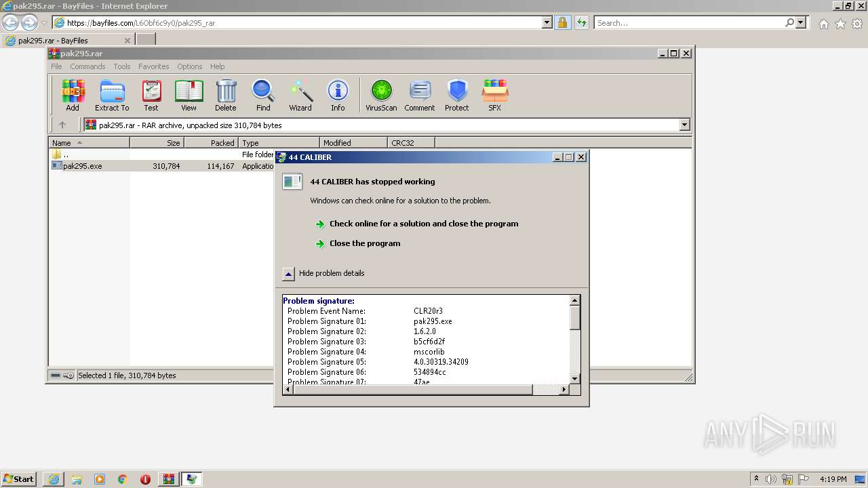
Task: Open Internet Explorer from the taskbar
Action: pos(54,479)
